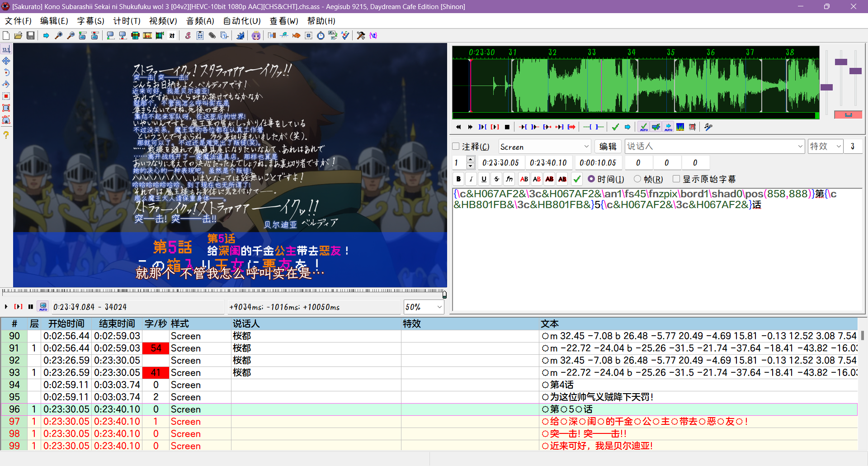The image size is (868, 466).
Task: Stop audio playback with stop button
Action: [507, 127]
